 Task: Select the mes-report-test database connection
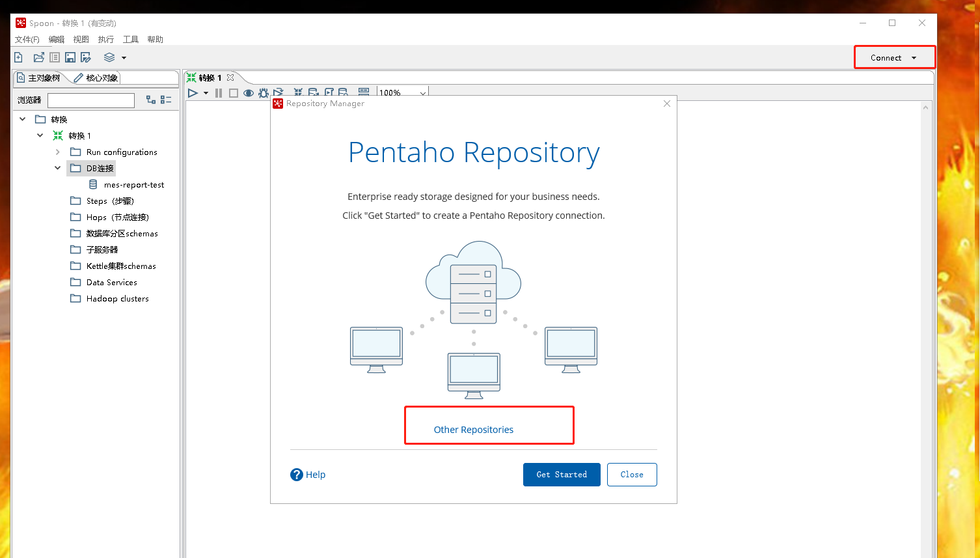[x=134, y=185]
